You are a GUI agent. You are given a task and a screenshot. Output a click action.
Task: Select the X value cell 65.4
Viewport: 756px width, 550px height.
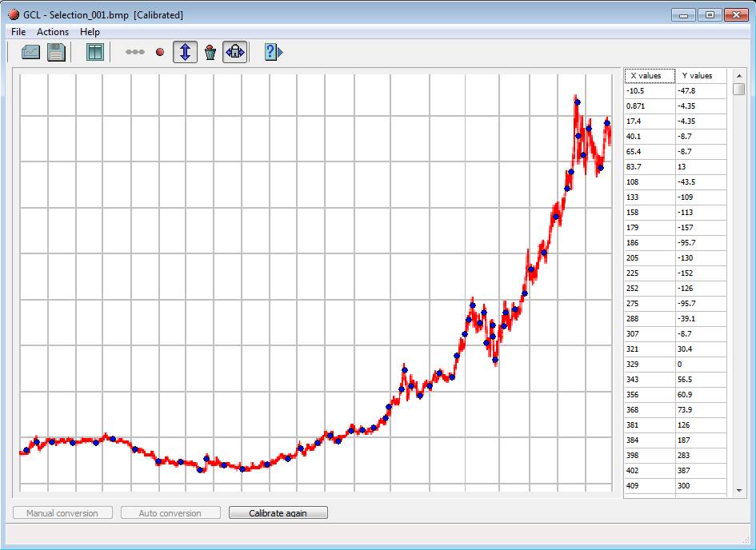pos(650,152)
